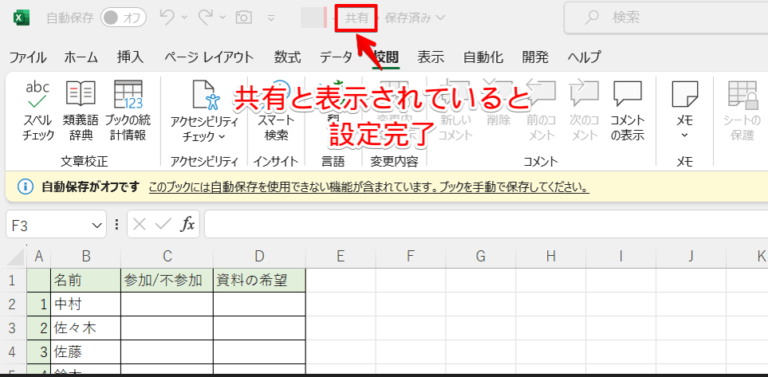The height and width of the screenshot is (377, 768).
Task: Click the 資料の希望 header cell
Action: coord(259,281)
